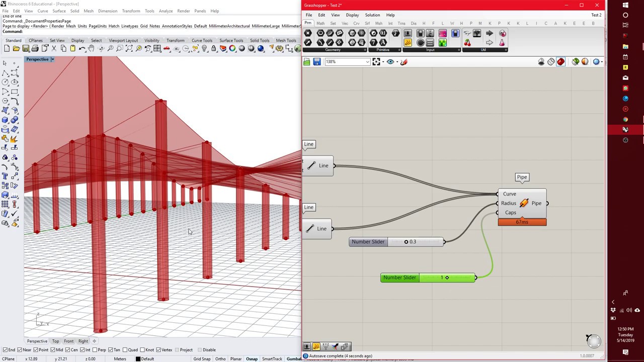Image resolution: width=644 pixels, height=362 pixels.
Task: Switch to Grasshopper Math tab
Action: pyautogui.click(x=320, y=24)
